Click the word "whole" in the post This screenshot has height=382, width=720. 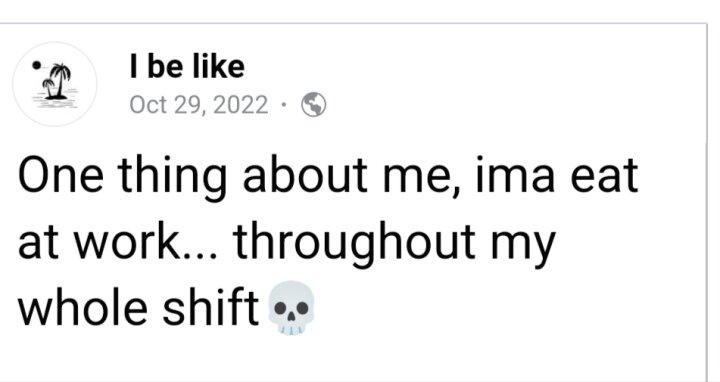(83, 308)
